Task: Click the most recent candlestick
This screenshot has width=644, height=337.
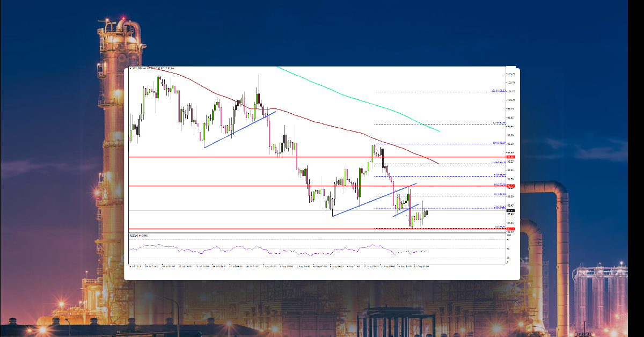Action: click(427, 213)
